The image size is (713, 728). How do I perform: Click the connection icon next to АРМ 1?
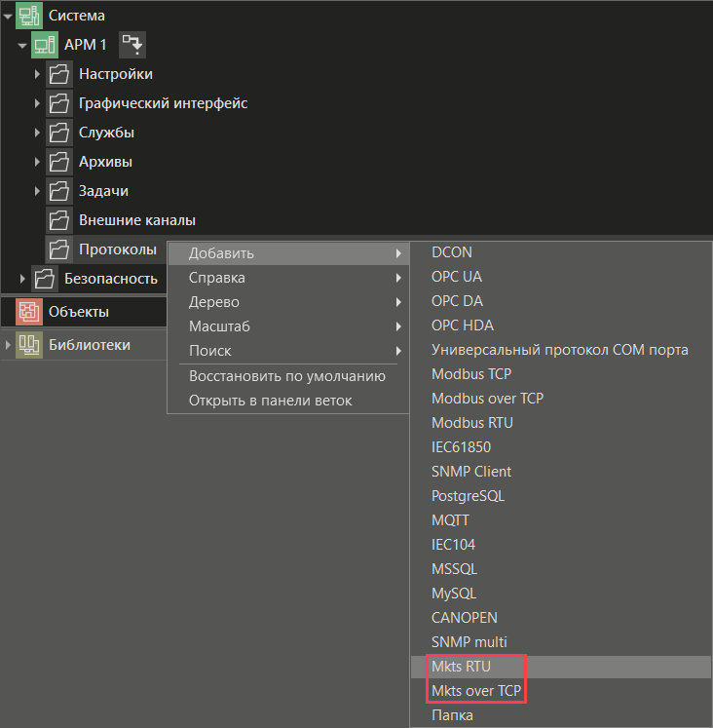tap(131, 45)
